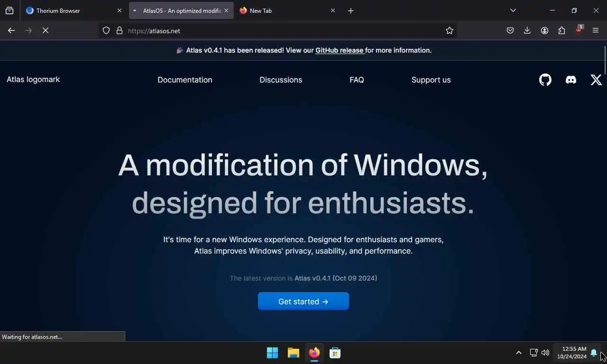Go back one page
This screenshot has height=364, width=607.
[11, 30]
